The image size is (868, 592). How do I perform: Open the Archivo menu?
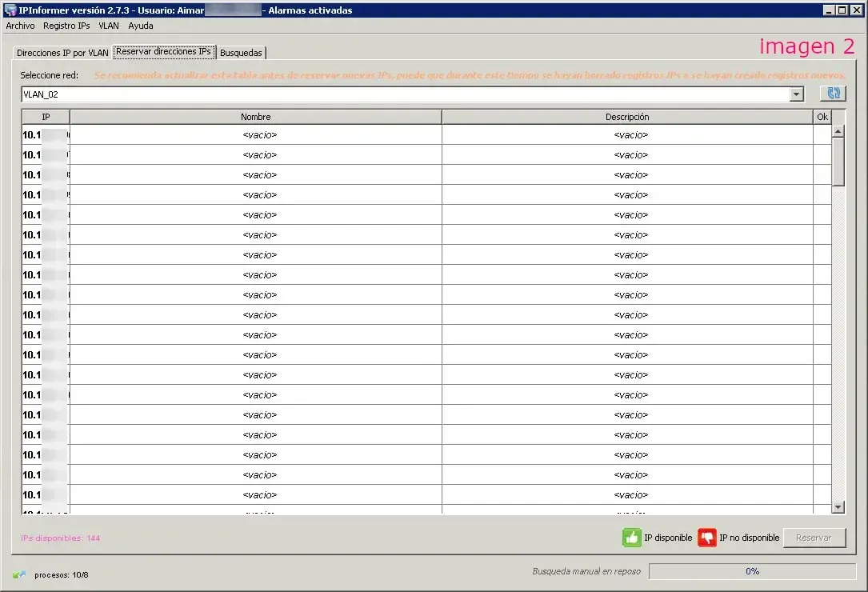click(x=20, y=26)
